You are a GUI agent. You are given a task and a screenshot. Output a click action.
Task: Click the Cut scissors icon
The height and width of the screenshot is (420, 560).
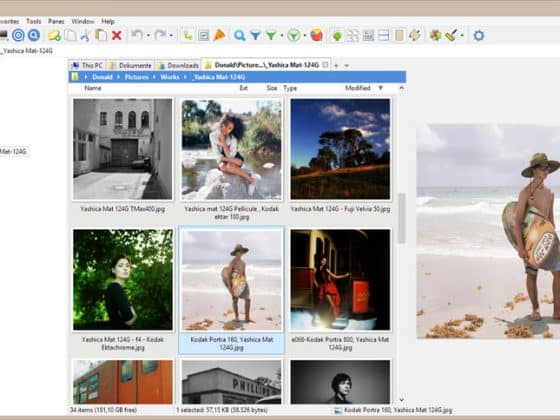click(85, 35)
